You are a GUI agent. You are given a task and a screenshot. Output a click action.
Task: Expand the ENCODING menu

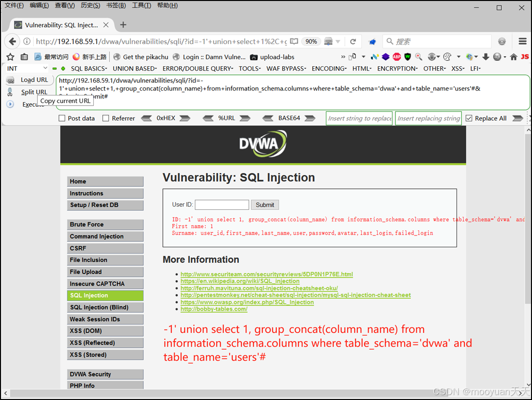tap(329, 69)
